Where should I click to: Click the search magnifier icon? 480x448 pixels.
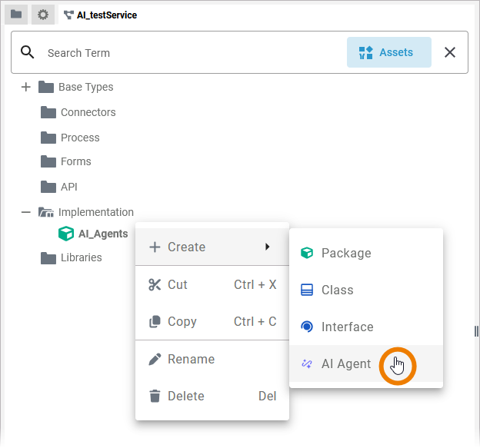pos(28,52)
